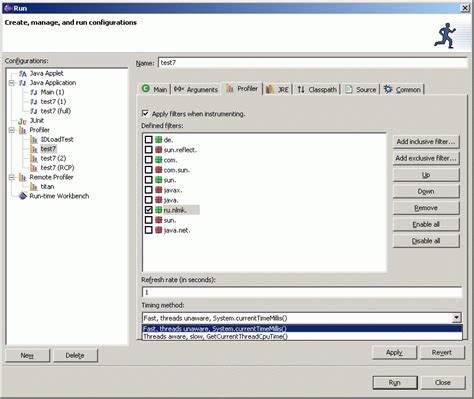Click the red icon next to javax.

[159, 190]
